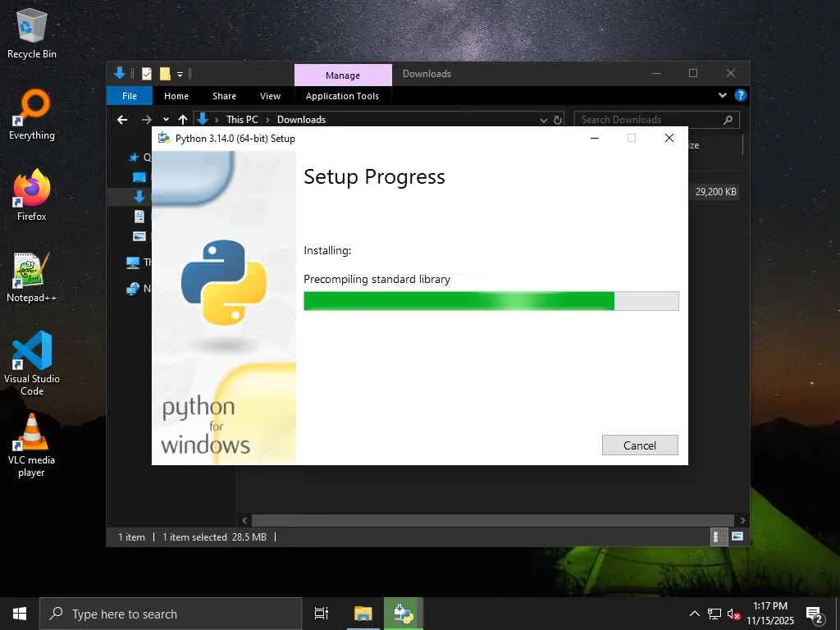Screen dimensions: 840x630
Task: Expand the address bar history dropdown
Action: click(x=543, y=120)
